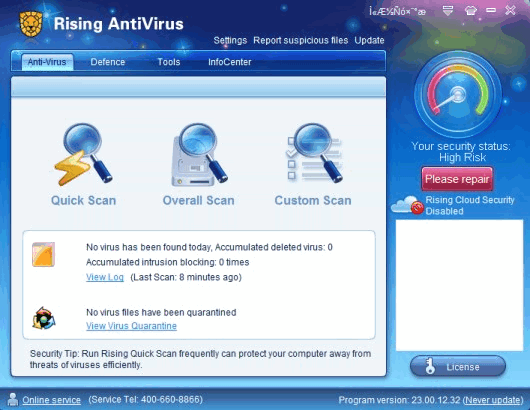Open Custom Scan checklist icon
Screen dimensions: 530x410
click(x=314, y=153)
